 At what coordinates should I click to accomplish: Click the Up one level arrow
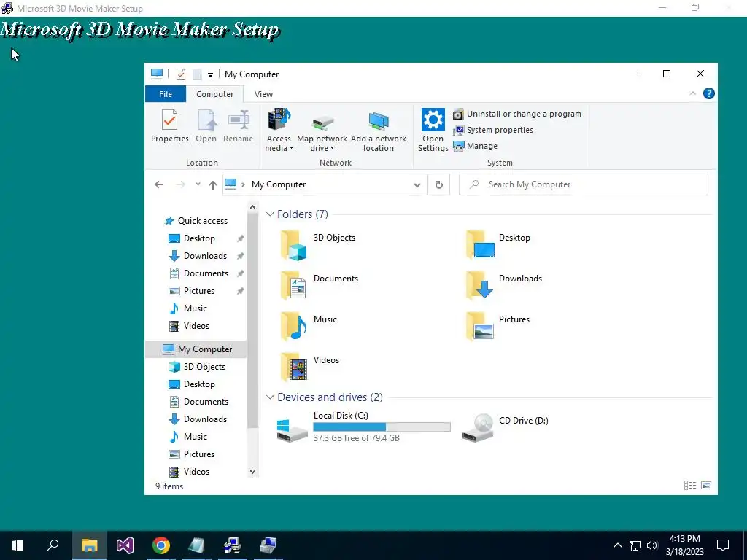(x=213, y=184)
